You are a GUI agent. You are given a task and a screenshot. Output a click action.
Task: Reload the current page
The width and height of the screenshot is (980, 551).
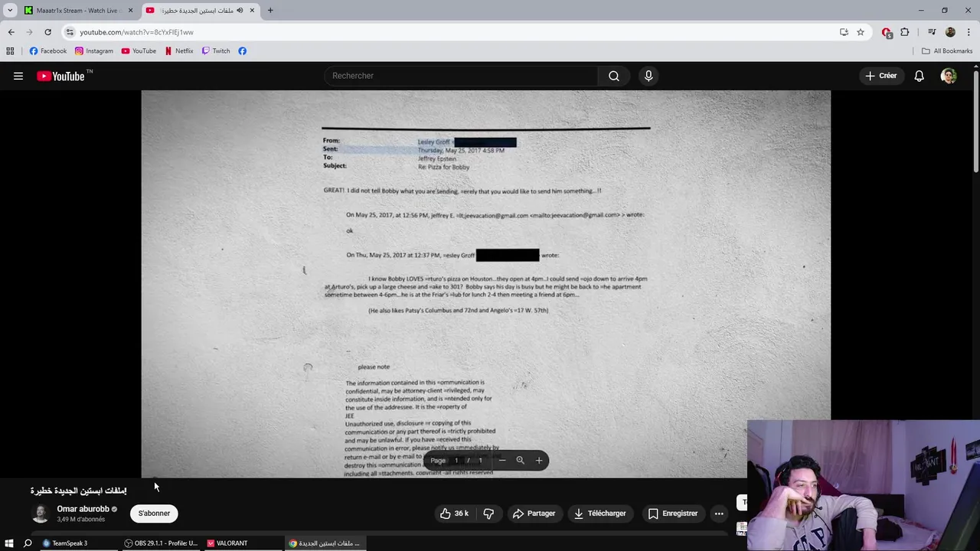point(47,32)
